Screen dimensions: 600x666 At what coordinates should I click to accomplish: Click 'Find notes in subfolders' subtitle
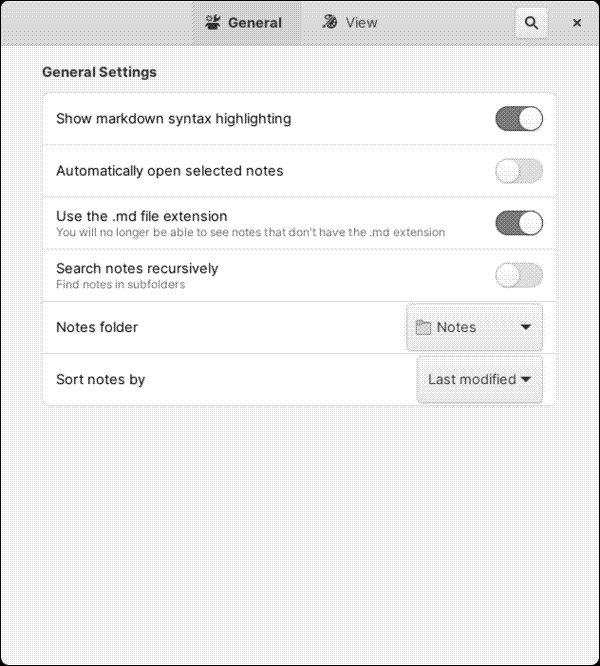[121, 284]
